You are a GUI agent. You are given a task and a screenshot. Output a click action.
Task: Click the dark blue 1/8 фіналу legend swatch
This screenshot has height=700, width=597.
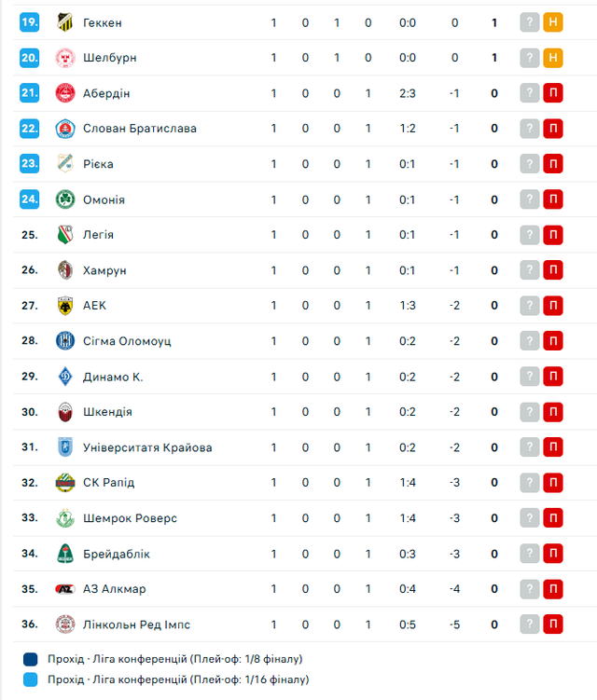click(32, 660)
